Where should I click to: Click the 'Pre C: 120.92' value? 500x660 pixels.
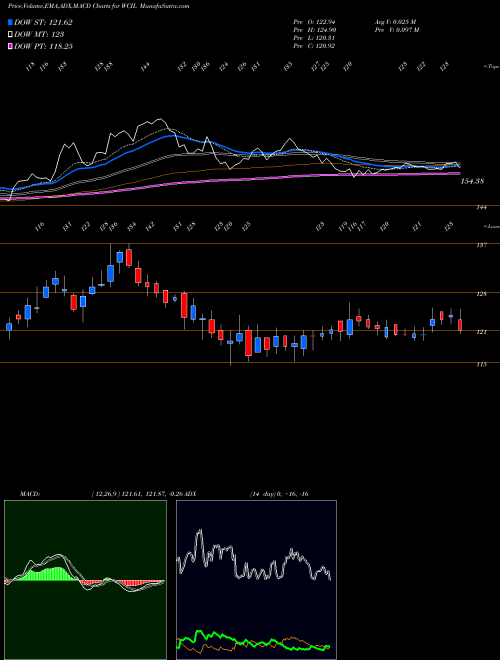(x=314, y=46)
